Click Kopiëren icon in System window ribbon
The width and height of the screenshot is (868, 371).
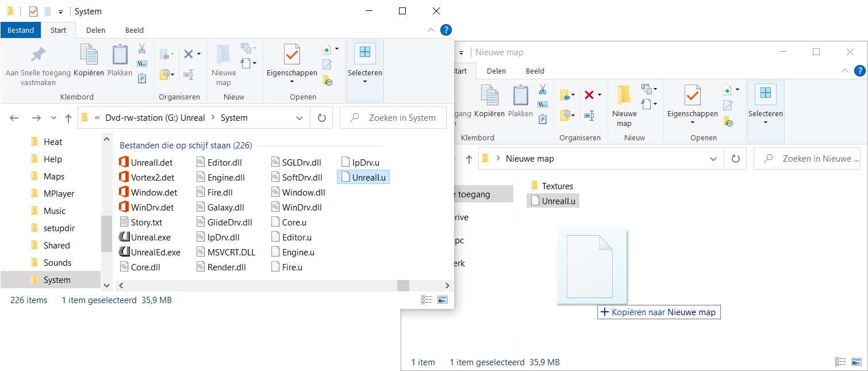[89, 54]
